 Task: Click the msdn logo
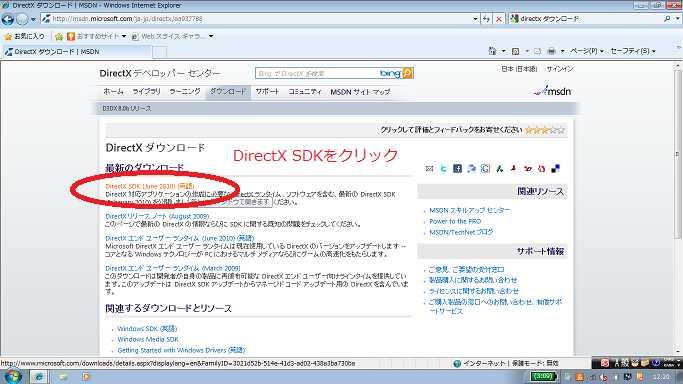(552, 91)
